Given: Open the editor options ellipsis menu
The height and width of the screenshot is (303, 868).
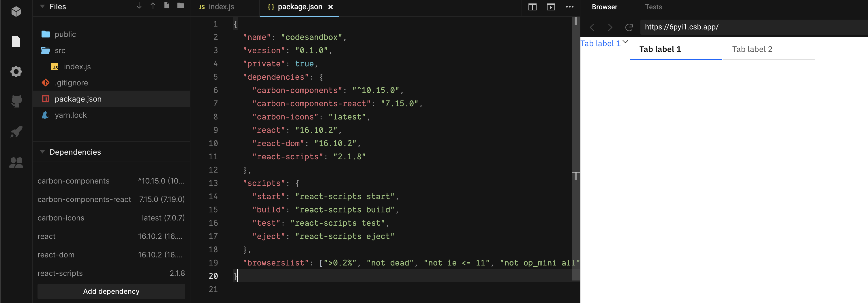Looking at the screenshot, I should [x=570, y=7].
